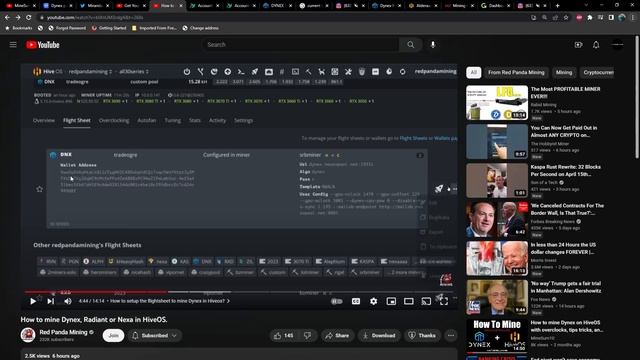
Task: Select the All filter chip
Action: click(473, 72)
